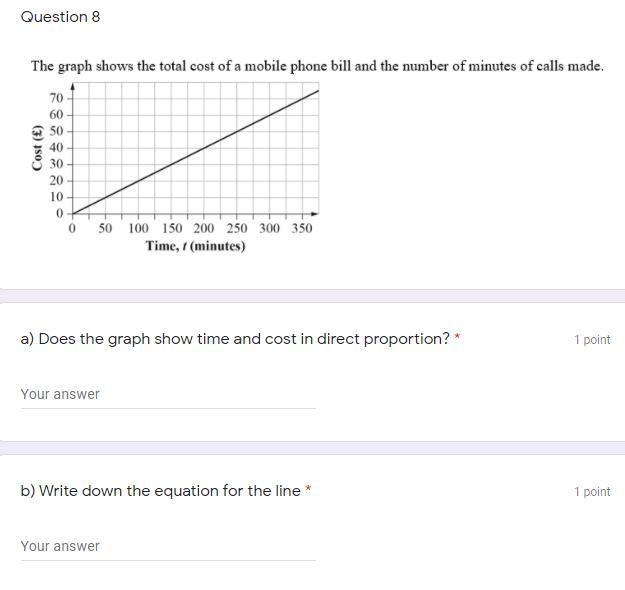Click the required asterisk on question a
This screenshot has height=590, width=625.
click(457, 339)
